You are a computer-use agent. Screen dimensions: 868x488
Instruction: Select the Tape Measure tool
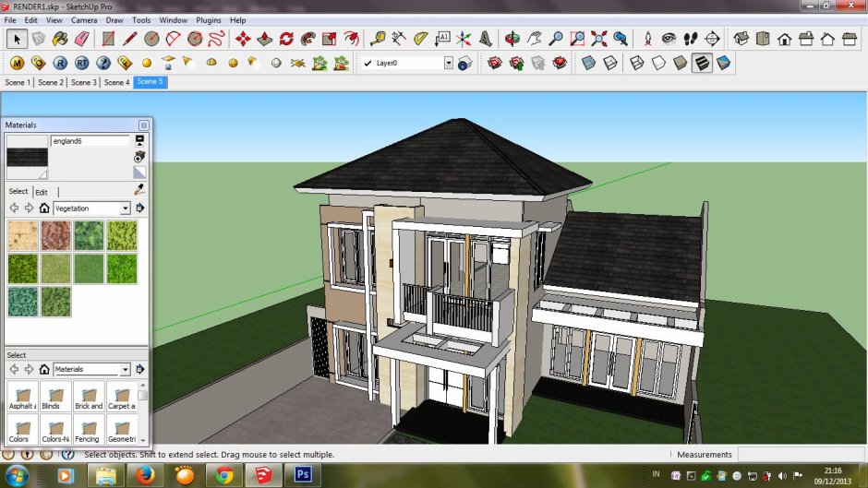click(x=378, y=39)
